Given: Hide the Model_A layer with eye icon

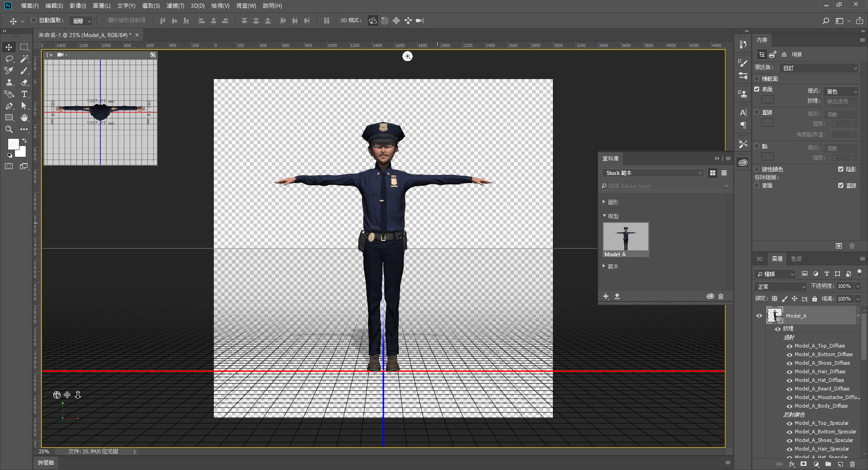Looking at the screenshot, I should pos(759,316).
